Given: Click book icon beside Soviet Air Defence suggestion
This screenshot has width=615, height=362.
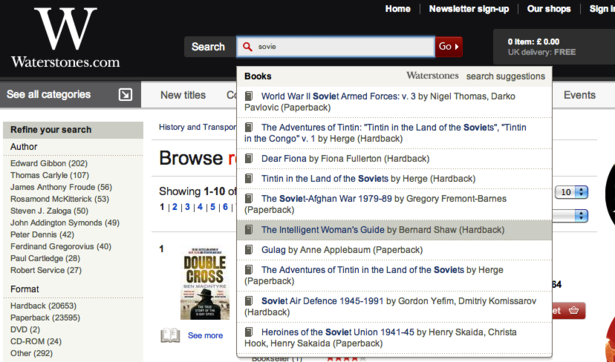Looking at the screenshot, I should [249, 301].
